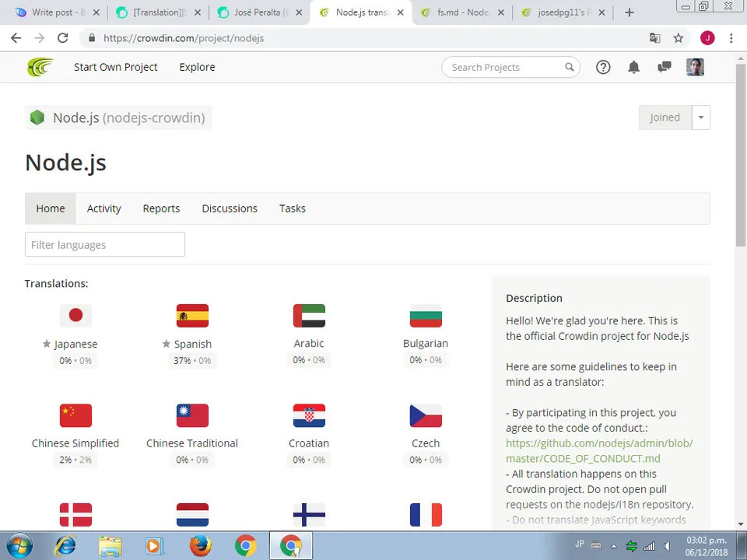Image resolution: width=747 pixels, height=560 pixels.
Task: Select the Japanese flag icon
Action: [x=75, y=315]
